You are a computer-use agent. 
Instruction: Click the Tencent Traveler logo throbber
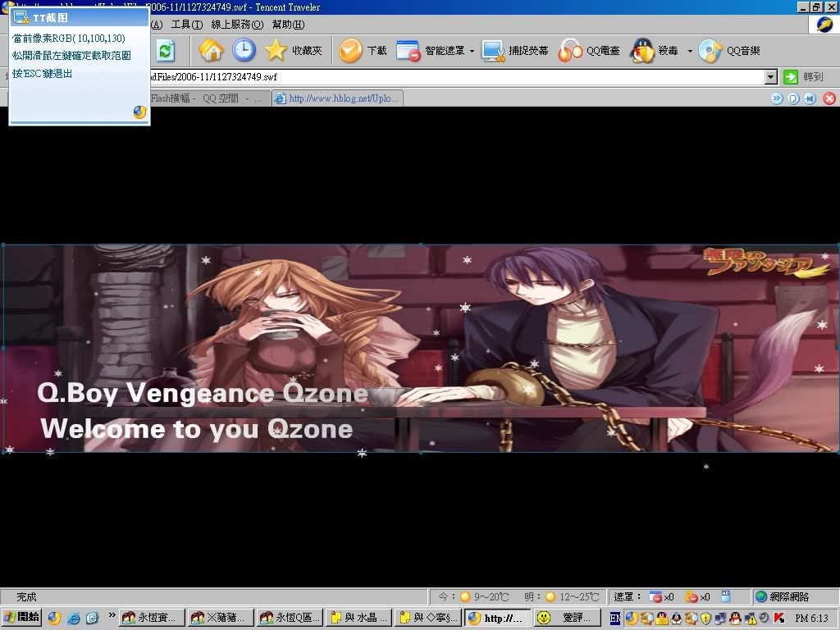824,25
